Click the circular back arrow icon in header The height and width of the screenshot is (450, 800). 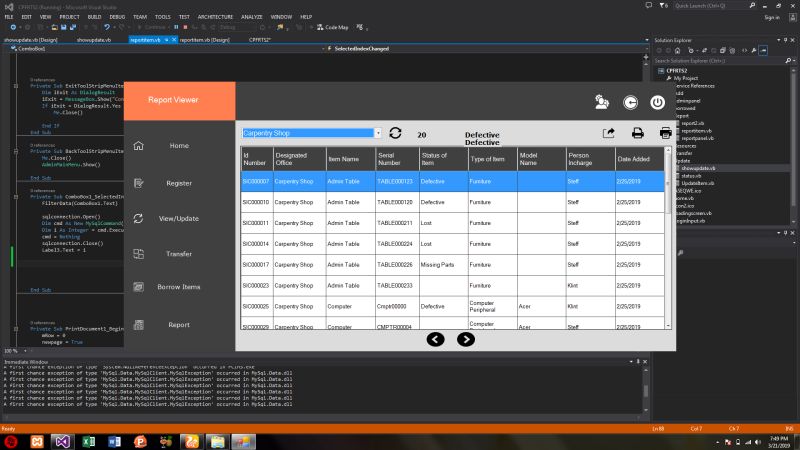click(x=631, y=103)
